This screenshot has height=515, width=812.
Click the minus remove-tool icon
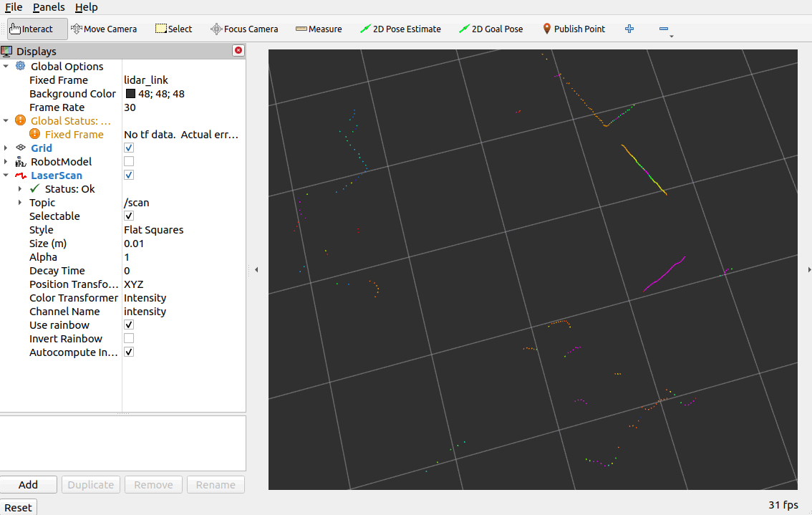tap(663, 29)
